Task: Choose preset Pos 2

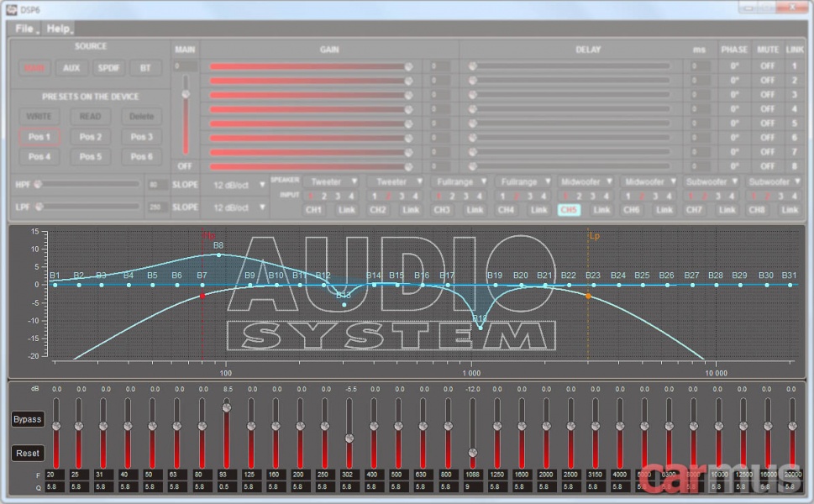Action: tap(91, 137)
